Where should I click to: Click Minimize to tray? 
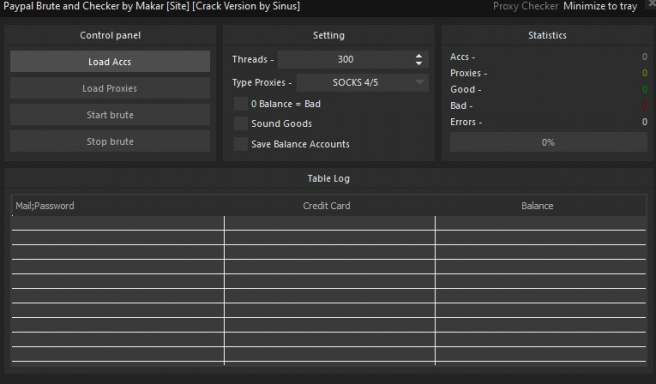[600, 6]
